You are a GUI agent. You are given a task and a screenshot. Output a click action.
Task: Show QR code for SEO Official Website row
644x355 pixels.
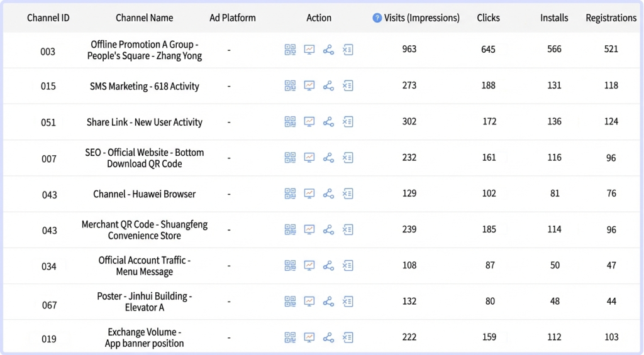[290, 158]
